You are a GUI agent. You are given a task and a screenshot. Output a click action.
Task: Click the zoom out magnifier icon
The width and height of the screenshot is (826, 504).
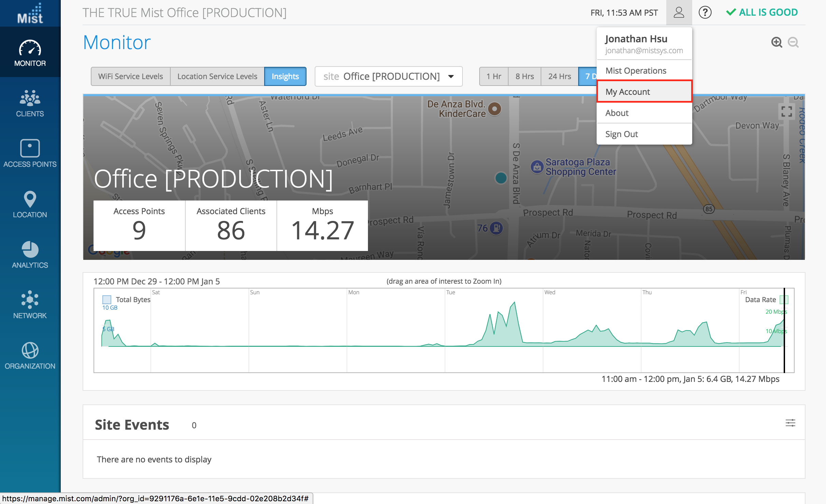pyautogui.click(x=793, y=42)
